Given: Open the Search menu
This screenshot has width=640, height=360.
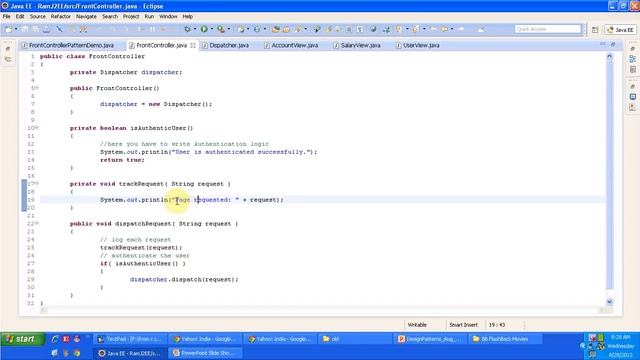Looking at the screenshot, I should [x=110, y=17].
